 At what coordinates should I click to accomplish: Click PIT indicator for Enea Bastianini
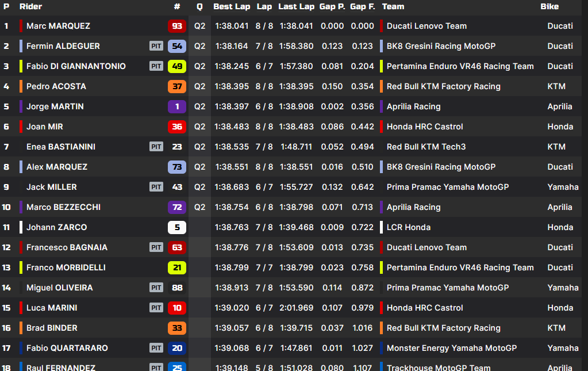tap(156, 147)
